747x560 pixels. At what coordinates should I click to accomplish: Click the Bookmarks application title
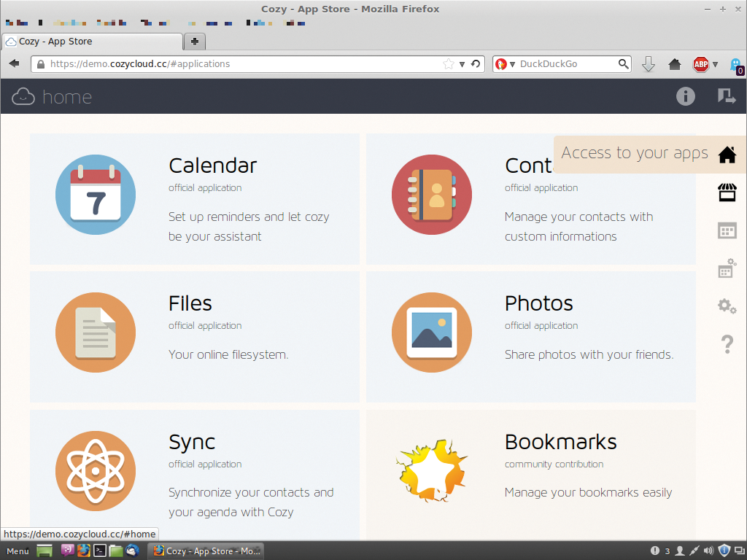pos(560,442)
